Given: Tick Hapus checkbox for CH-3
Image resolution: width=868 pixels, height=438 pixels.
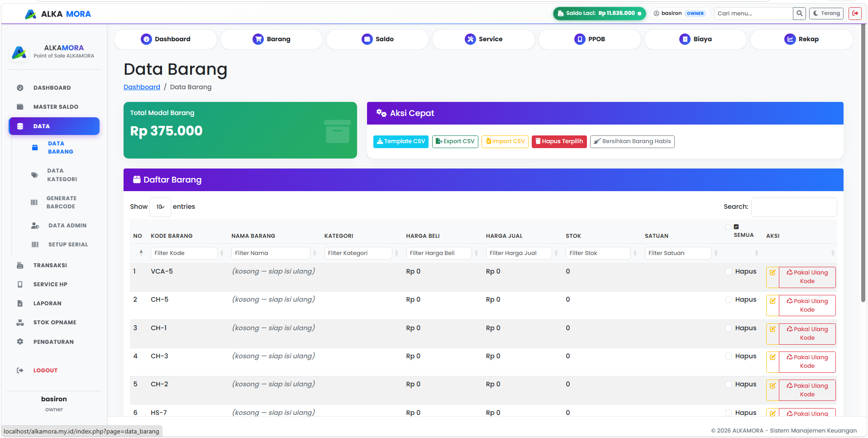Looking at the screenshot, I should click(x=728, y=356).
